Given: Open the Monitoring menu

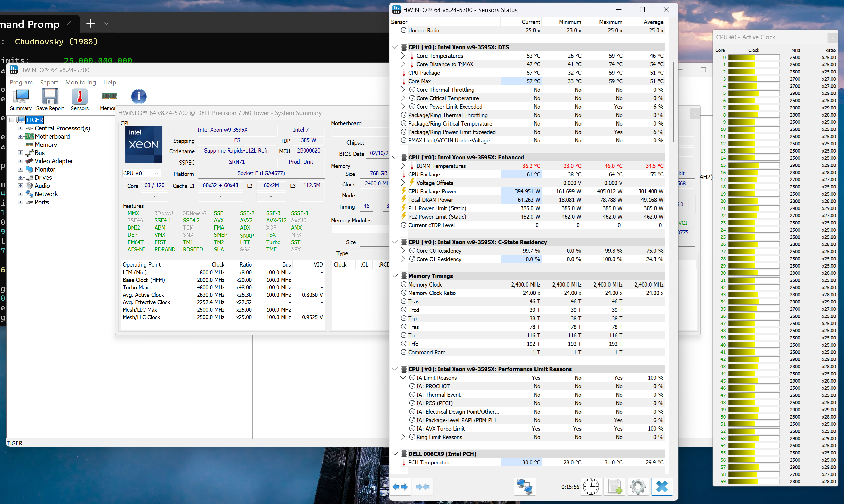Looking at the screenshot, I should [80, 82].
